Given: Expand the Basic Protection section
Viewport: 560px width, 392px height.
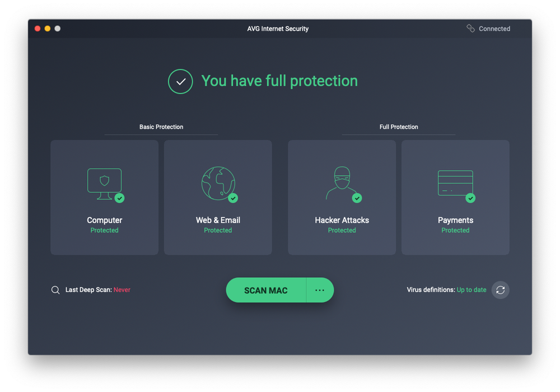Looking at the screenshot, I should pos(161,127).
